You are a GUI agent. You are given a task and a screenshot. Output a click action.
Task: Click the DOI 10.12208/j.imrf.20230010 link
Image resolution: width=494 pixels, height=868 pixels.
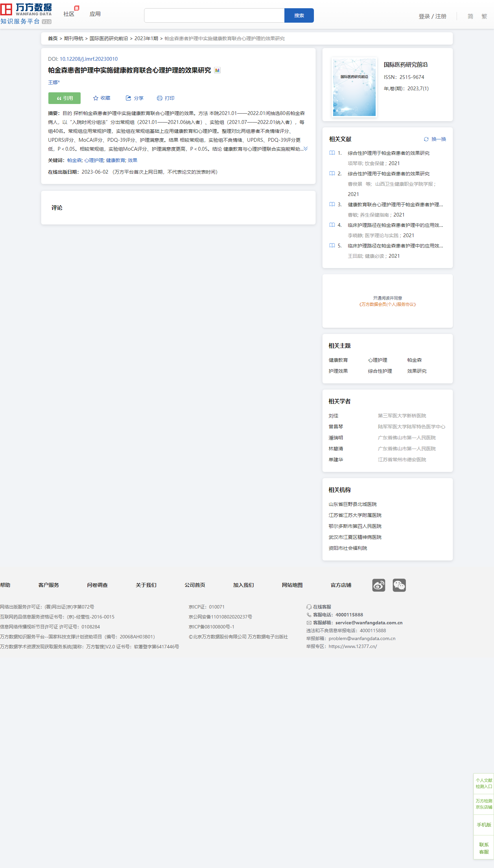(x=89, y=59)
